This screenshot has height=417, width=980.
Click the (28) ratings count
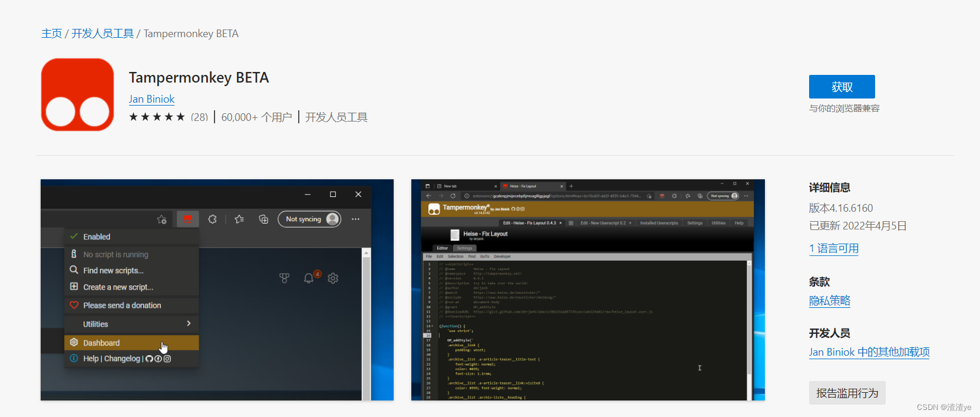[199, 117]
